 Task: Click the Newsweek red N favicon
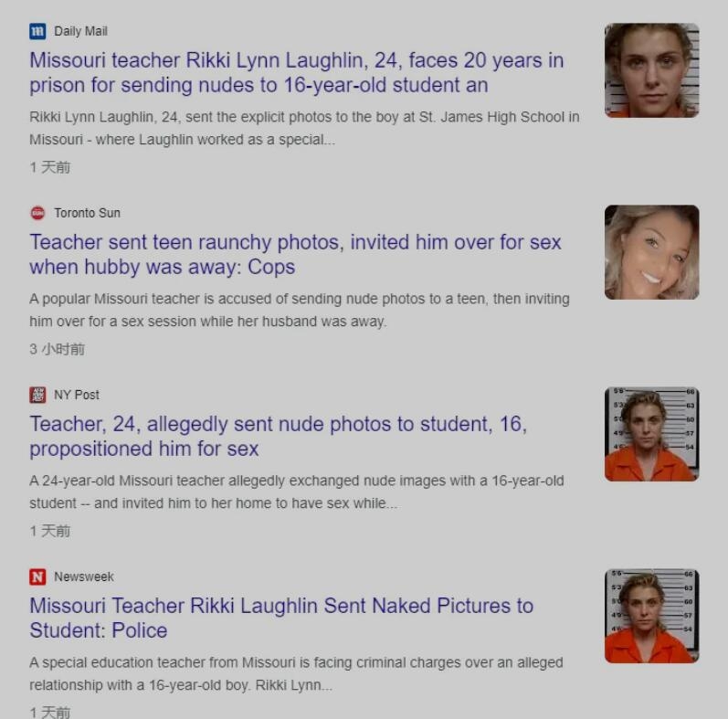(37, 576)
